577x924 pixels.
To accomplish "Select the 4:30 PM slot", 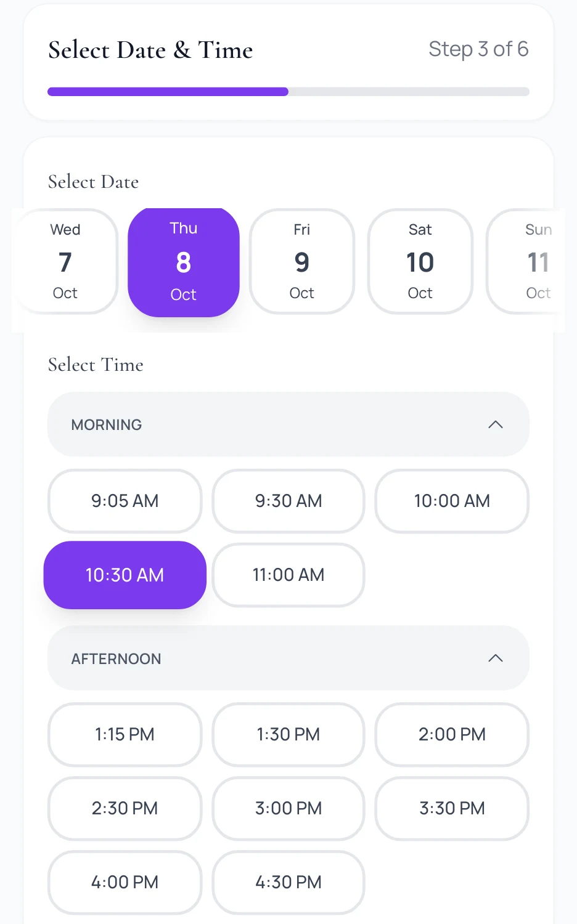I will coord(288,882).
